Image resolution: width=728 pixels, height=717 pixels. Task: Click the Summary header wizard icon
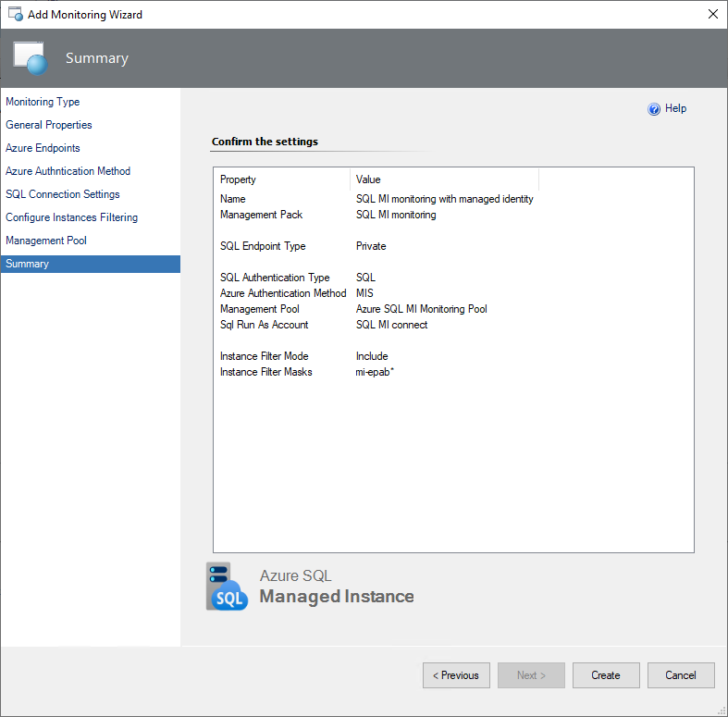click(31, 58)
